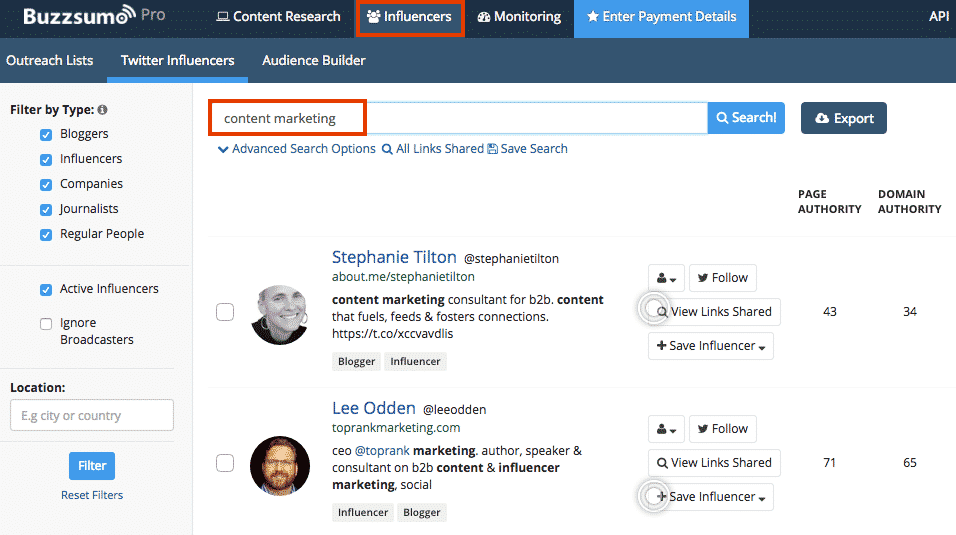956x535 pixels.
Task: Open Stephanie Tilton's name link
Action: pos(394,257)
